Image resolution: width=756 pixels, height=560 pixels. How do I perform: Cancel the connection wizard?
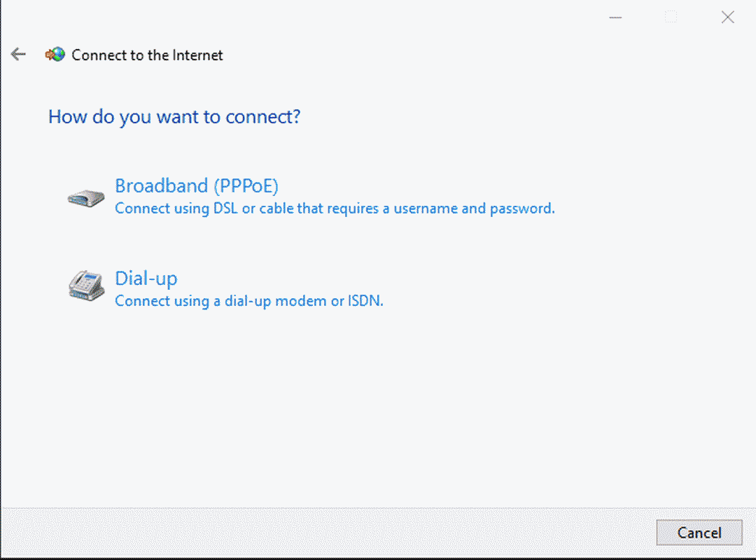click(699, 533)
